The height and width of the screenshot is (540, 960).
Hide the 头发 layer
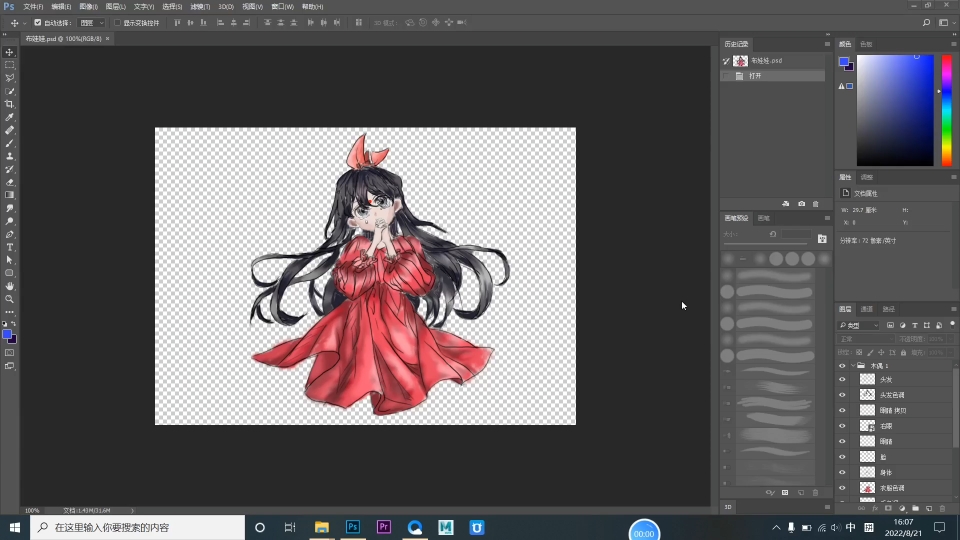pos(842,380)
